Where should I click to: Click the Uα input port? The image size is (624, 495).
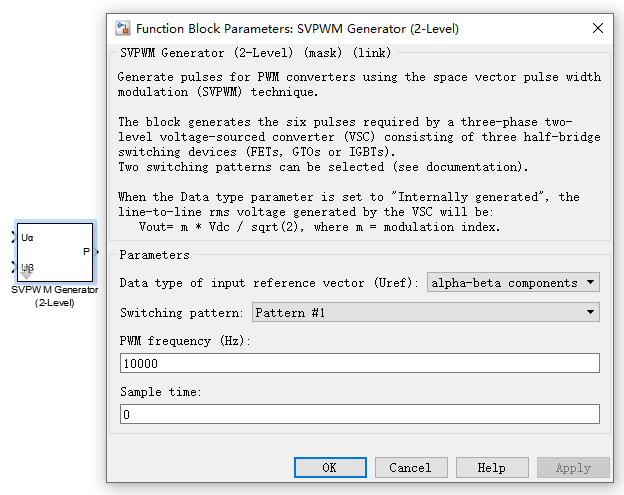tap(14, 237)
